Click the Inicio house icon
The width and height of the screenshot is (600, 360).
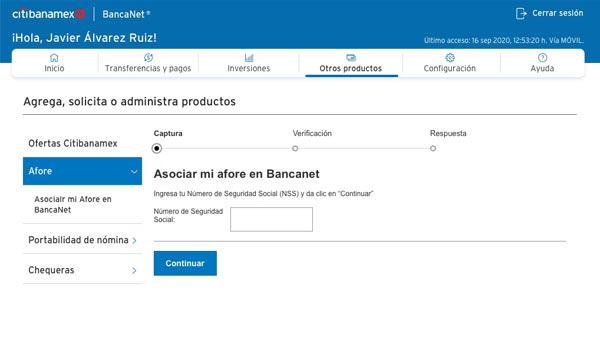[x=54, y=58]
